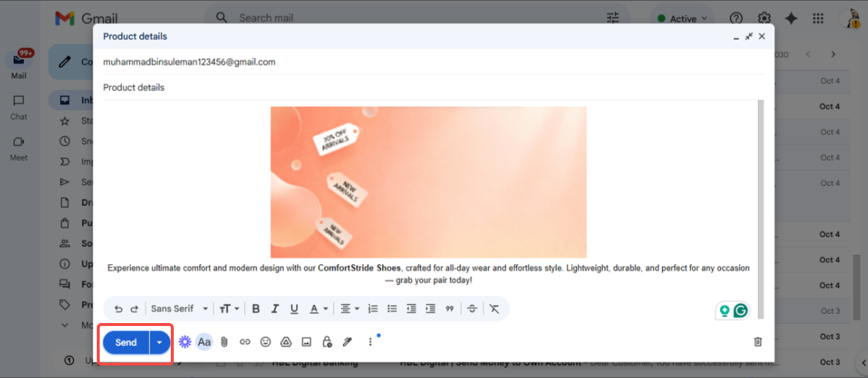Insert files using Google Drive icon
Viewport: 868px width, 378px height.
pos(286,342)
